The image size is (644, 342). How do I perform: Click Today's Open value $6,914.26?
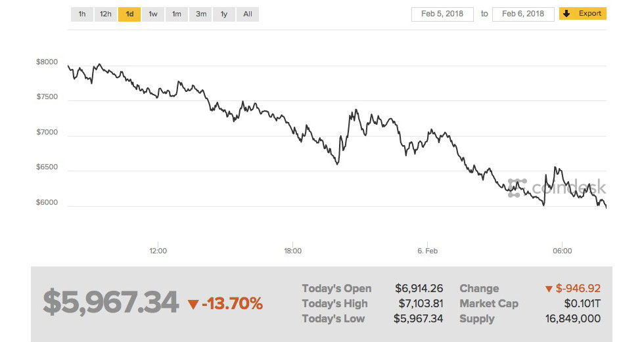point(419,288)
